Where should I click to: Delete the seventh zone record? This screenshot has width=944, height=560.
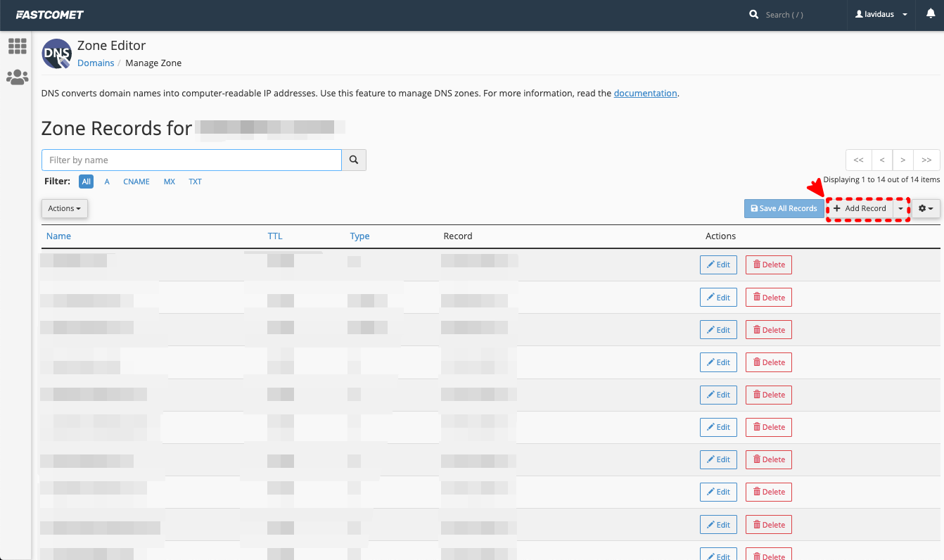tap(769, 459)
